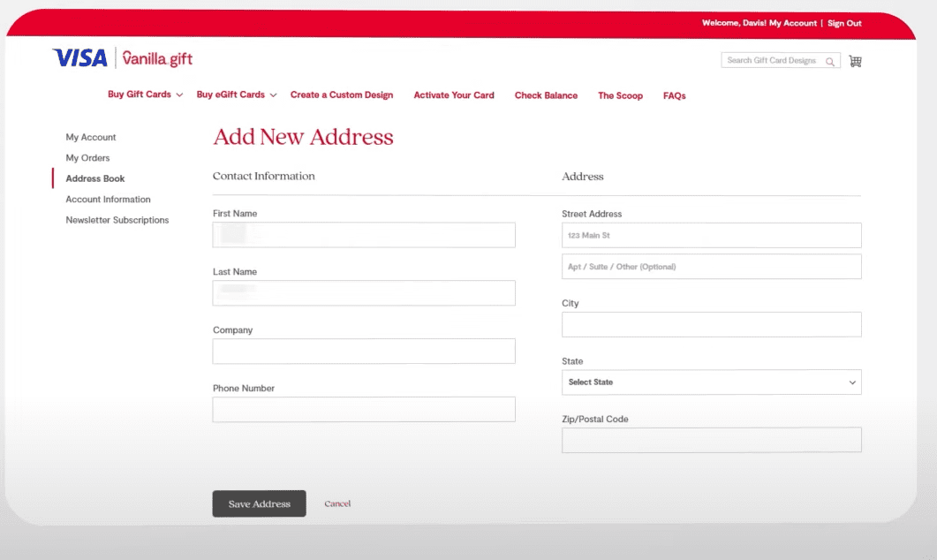
Task: Focus the Zip/Postal Code field
Action: [x=711, y=440]
